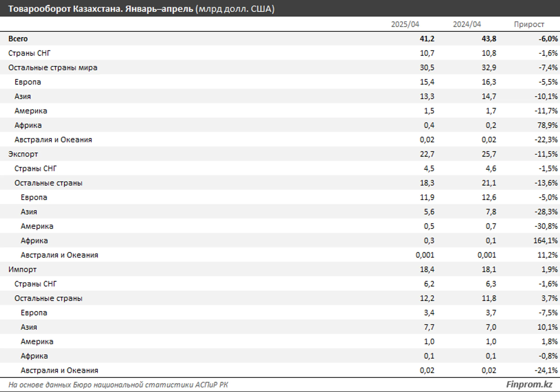This screenshot has width=560, height=392.
Task: Click the first Страны СНГ row label
Action: click(29, 53)
